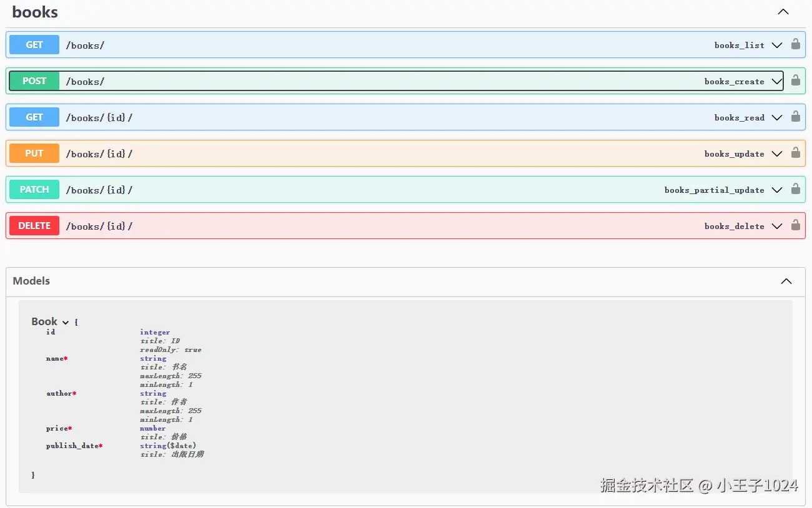Click the books_update operation id text
The image size is (812, 508).
pyautogui.click(x=735, y=154)
